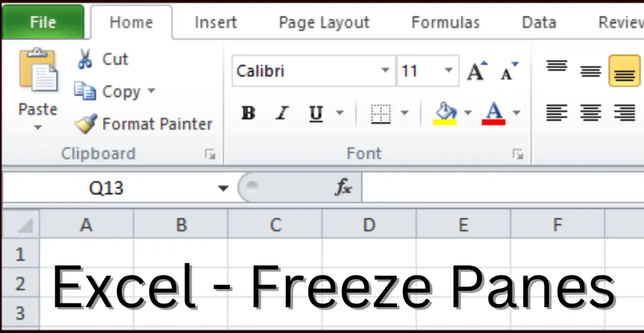Switch to the Formulas tab
644x333 pixels.
445,22
